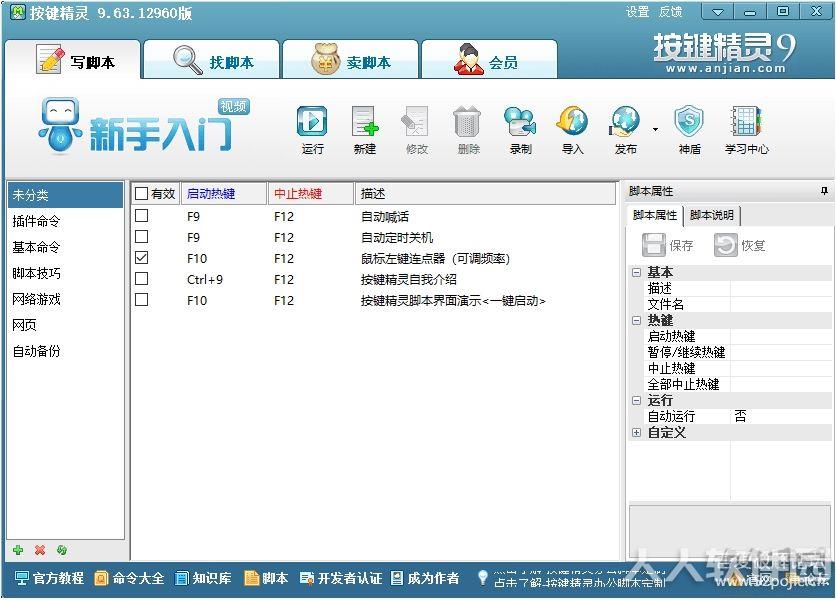836x600 pixels.
Task: Open 脚本 link in the bottom bar
Action: click(266, 578)
